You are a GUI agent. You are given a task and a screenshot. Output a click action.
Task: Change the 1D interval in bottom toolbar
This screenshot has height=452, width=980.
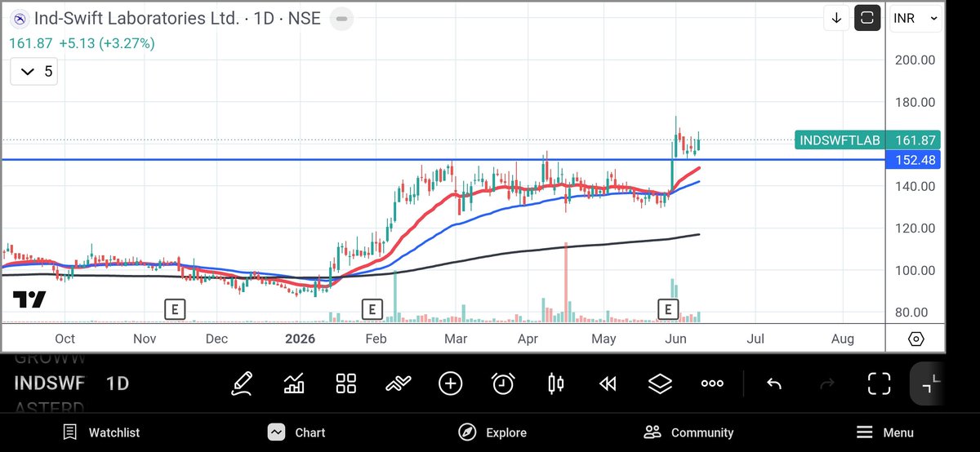point(118,383)
